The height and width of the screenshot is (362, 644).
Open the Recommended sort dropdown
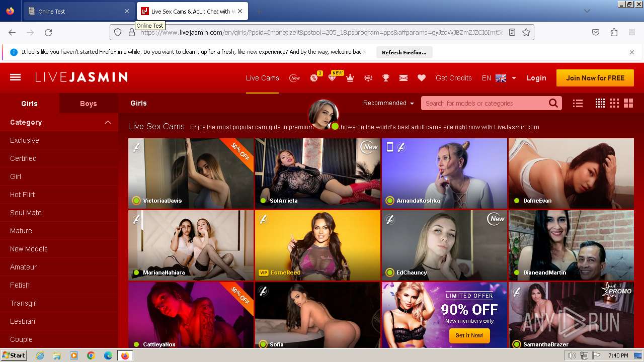click(388, 103)
